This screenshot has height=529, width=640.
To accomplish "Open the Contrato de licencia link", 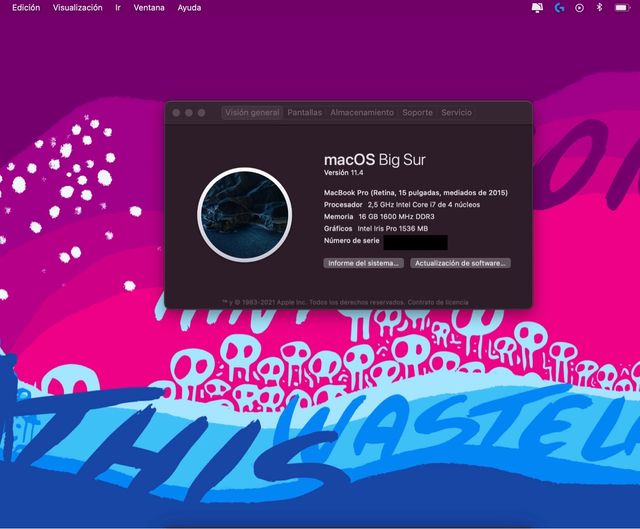I will tap(443, 301).
